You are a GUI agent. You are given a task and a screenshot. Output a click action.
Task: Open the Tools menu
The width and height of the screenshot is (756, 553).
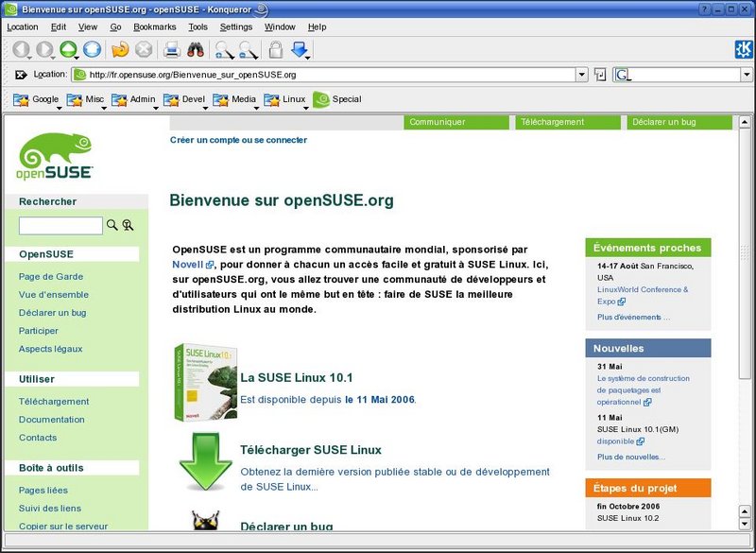point(198,27)
